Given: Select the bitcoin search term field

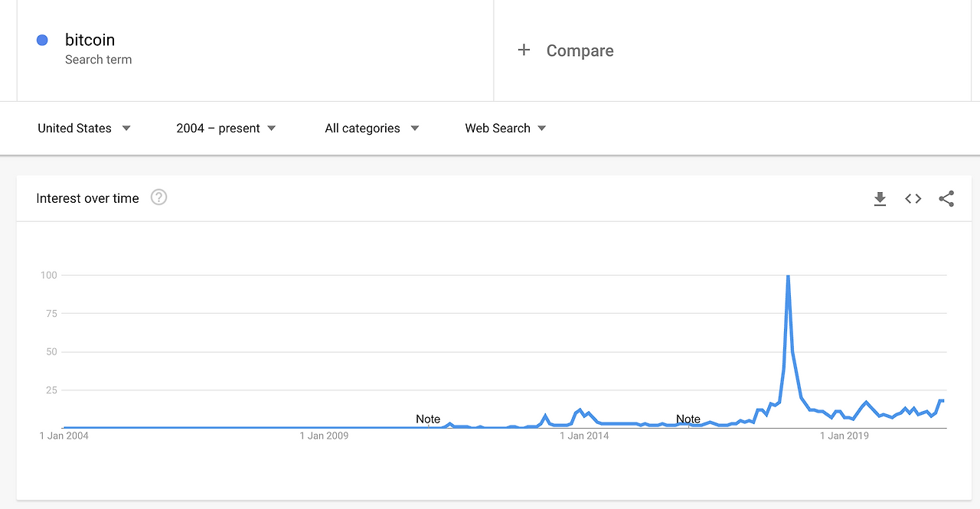Looking at the screenshot, I should [x=255, y=50].
